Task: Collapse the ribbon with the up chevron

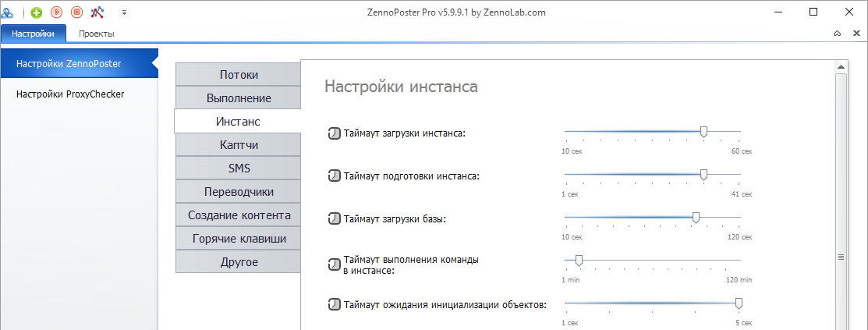Action: 837,34
